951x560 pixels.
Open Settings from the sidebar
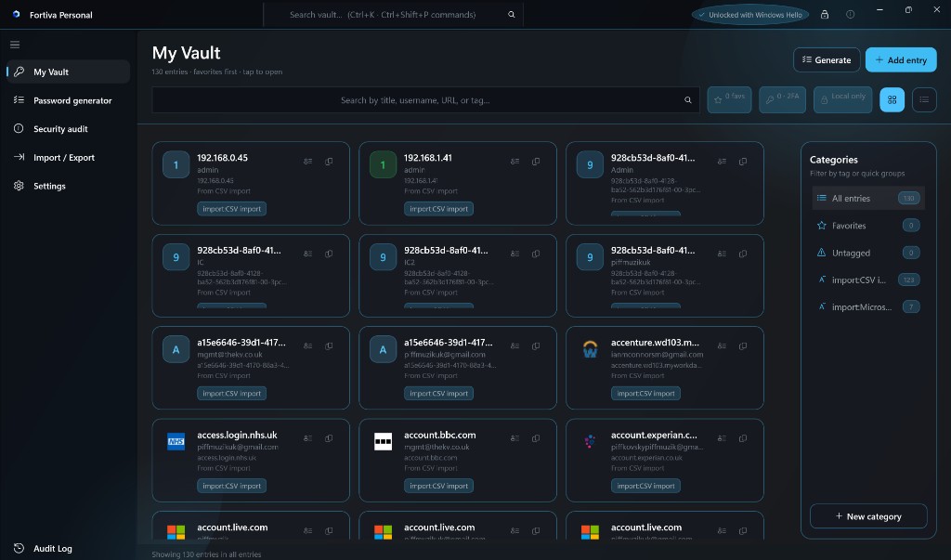click(68, 186)
